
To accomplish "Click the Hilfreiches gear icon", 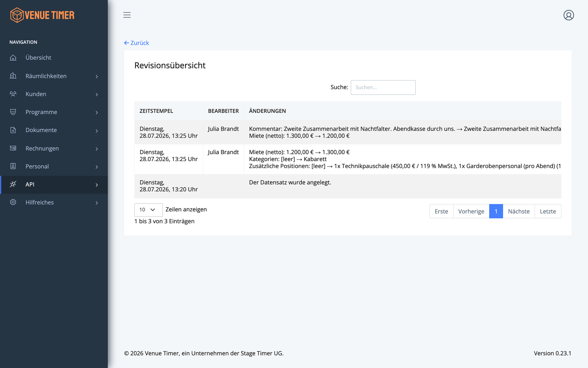I will point(13,202).
